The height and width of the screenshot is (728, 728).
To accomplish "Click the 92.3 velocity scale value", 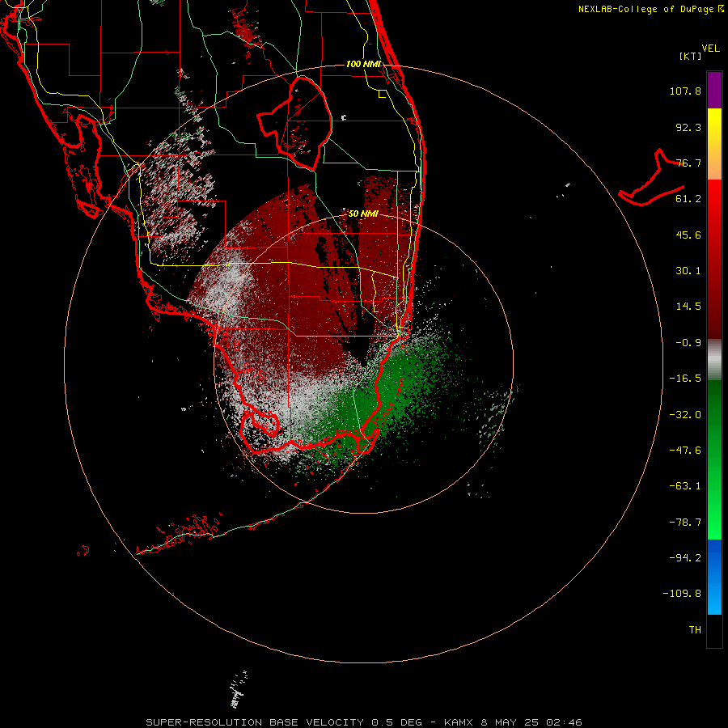I will coord(688,127).
